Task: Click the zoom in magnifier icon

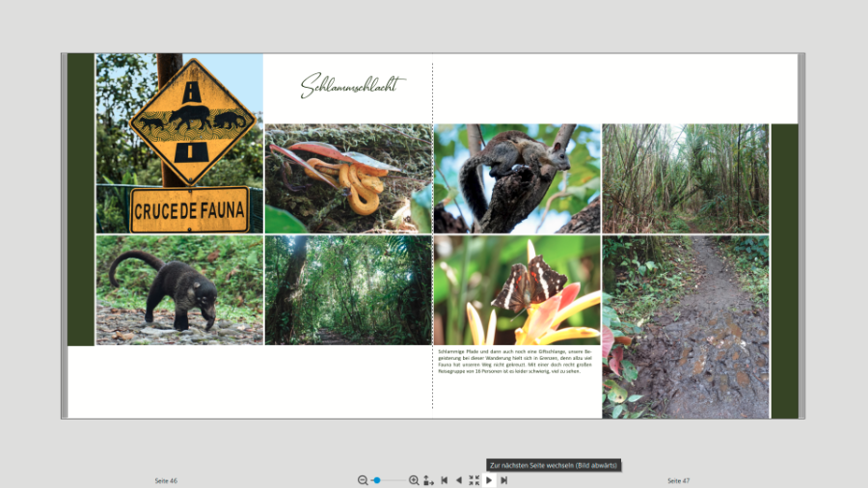Action: point(414,480)
